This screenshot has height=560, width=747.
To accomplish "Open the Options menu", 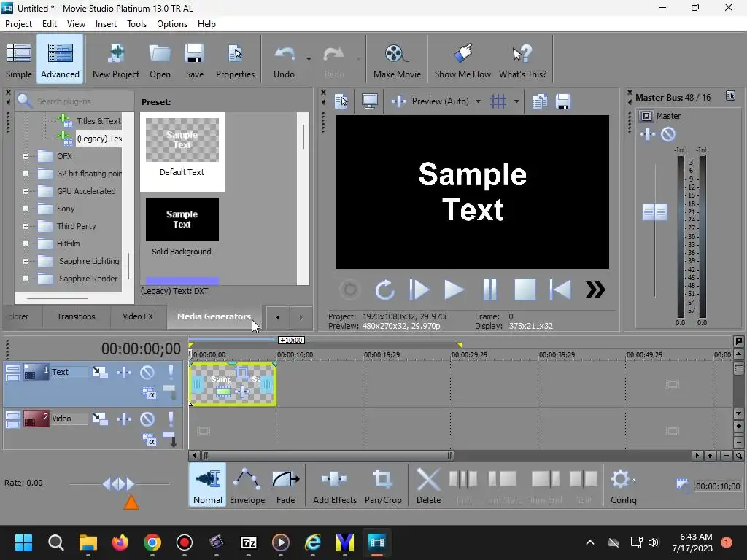I will click(x=172, y=24).
